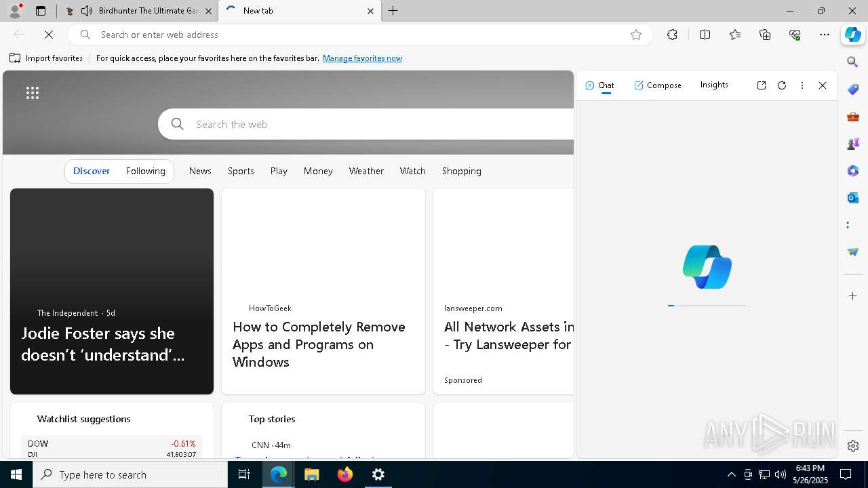Close the Birdhunter tab
868x488 pixels.
(208, 11)
